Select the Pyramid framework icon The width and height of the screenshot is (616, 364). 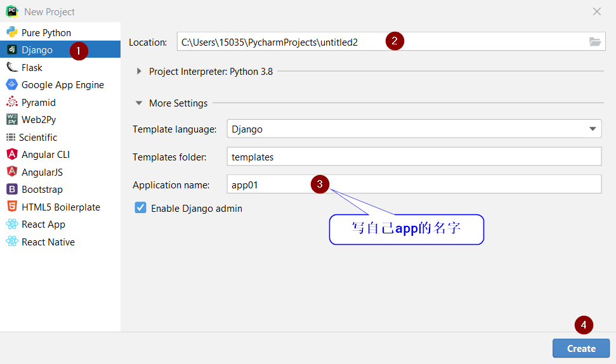pos(11,102)
